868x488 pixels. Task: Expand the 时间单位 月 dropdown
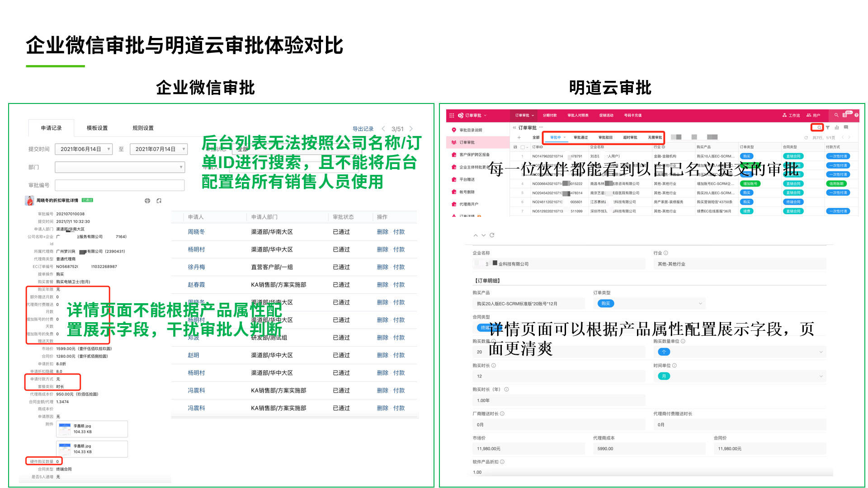[740, 376]
